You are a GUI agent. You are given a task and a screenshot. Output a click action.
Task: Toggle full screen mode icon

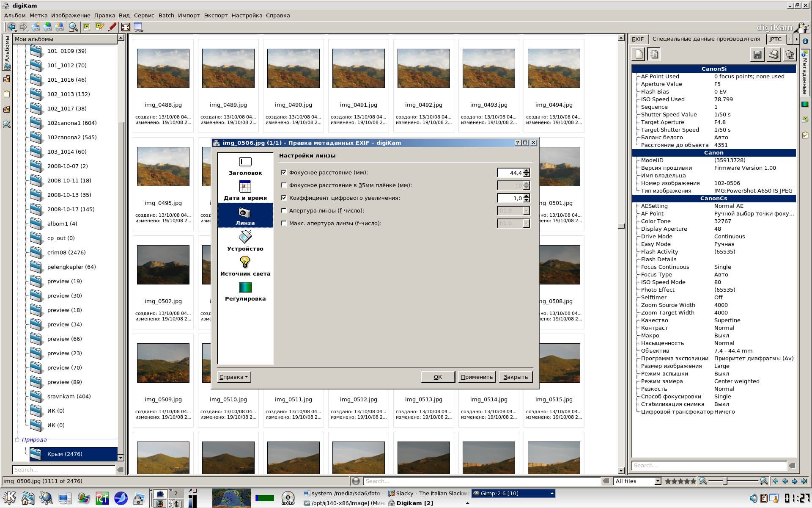click(126, 27)
